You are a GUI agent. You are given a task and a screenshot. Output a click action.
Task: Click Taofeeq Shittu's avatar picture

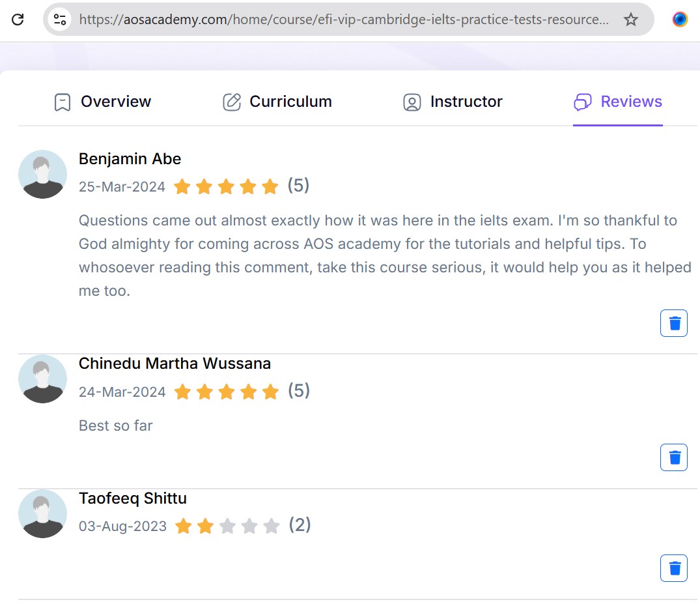click(42, 513)
